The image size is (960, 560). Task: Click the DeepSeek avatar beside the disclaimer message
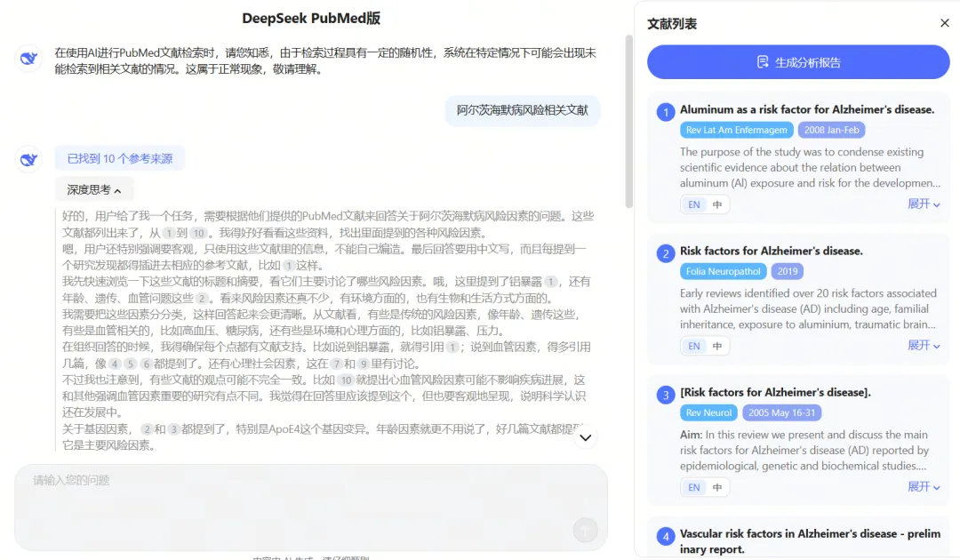pyautogui.click(x=28, y=58)
